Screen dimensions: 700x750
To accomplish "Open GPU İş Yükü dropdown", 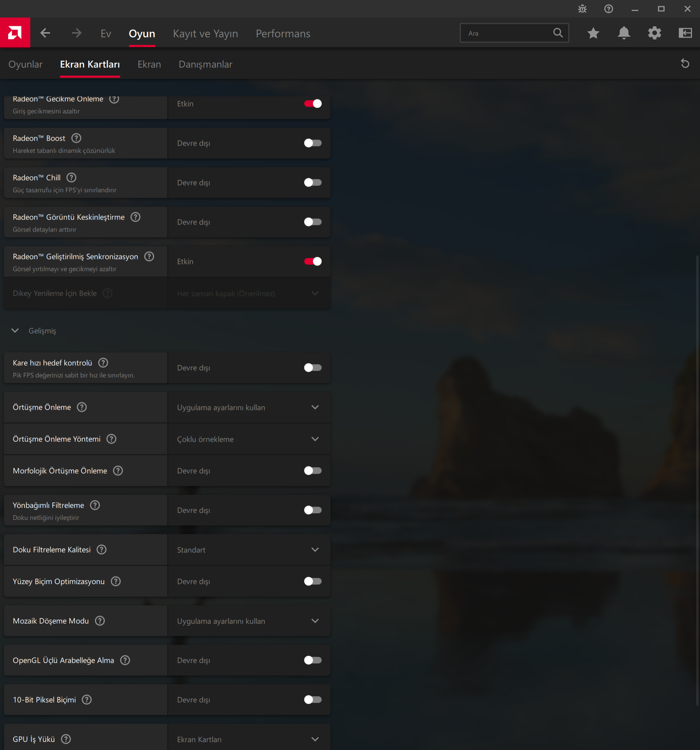I will click(249, 738).
